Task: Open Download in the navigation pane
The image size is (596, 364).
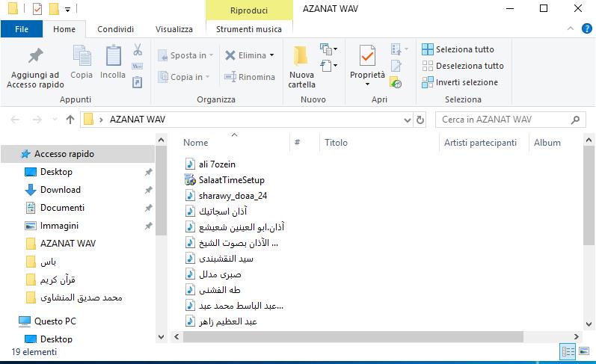Action: pos(61,190)
